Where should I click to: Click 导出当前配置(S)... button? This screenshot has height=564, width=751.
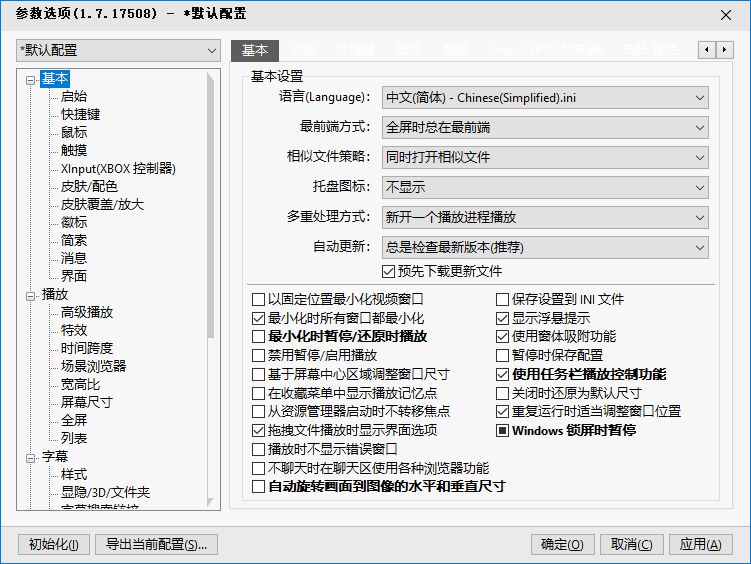[x=156, y=545]
